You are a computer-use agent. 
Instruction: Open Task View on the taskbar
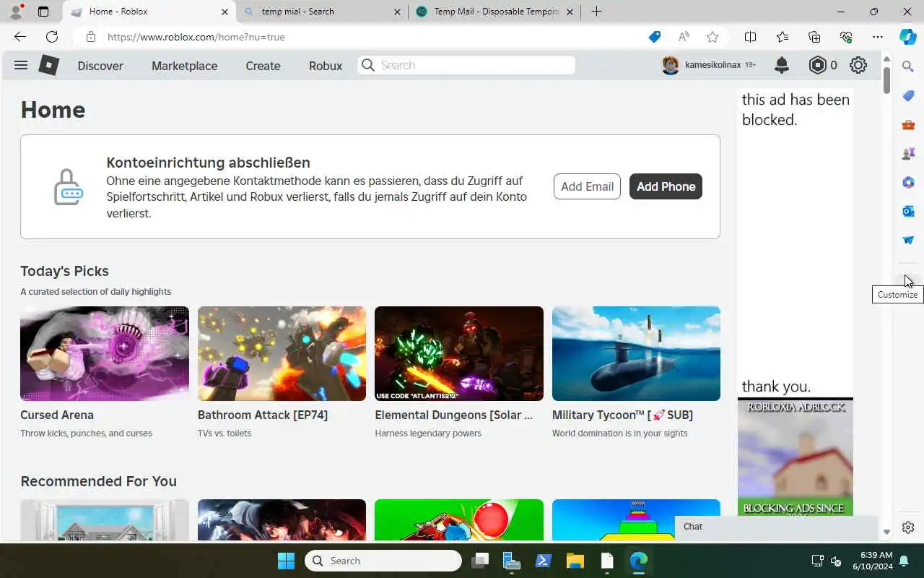pyautogui.click(x=480, y=561)
